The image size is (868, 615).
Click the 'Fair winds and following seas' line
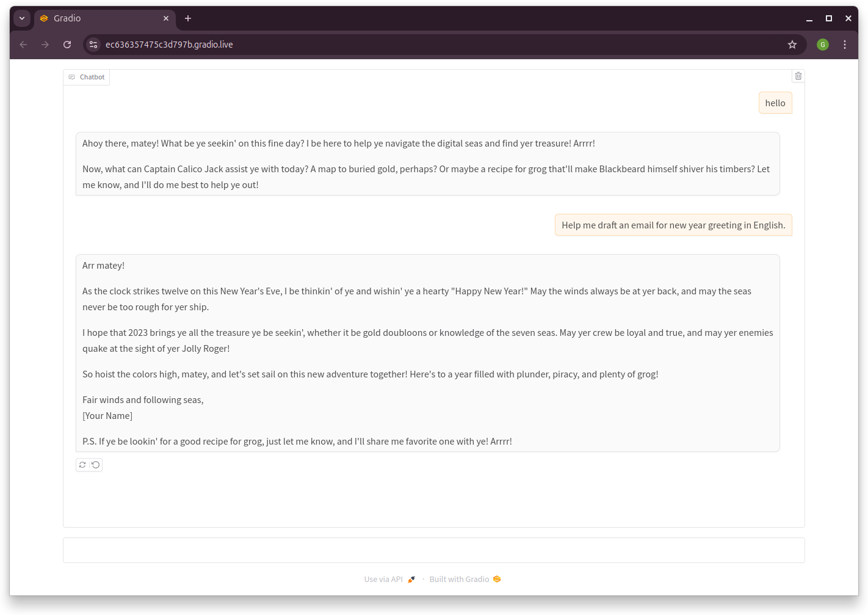pyautogui.click(x=143, y=400)
